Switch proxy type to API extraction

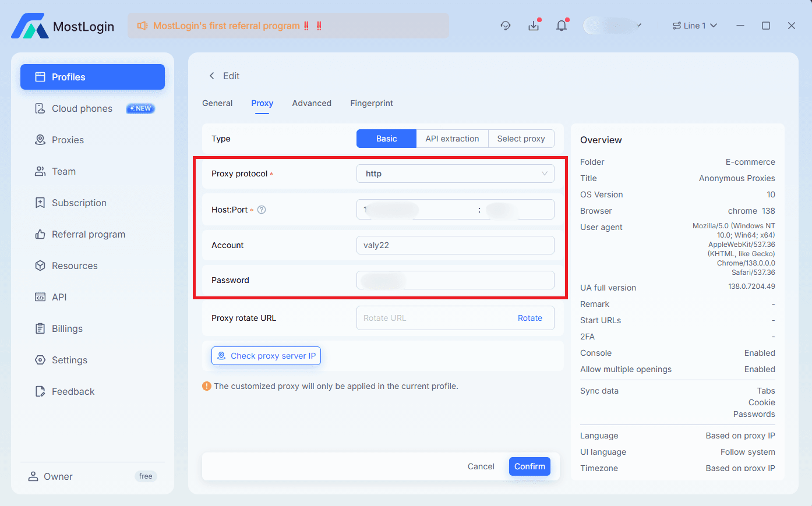[x=452, y=139]
